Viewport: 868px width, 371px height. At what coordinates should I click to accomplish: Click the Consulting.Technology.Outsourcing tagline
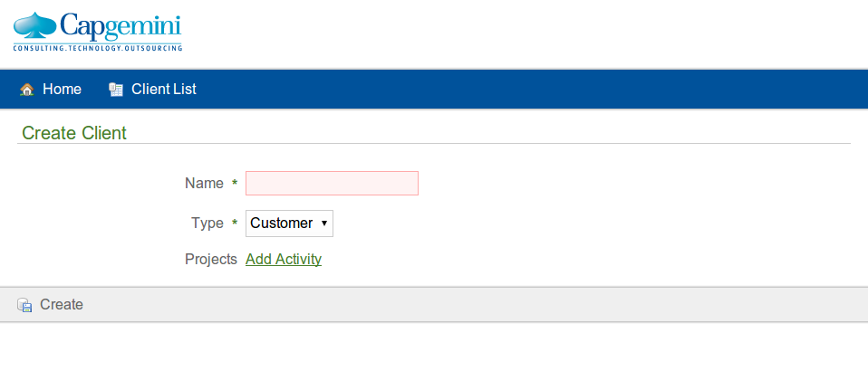coord(98,47)
